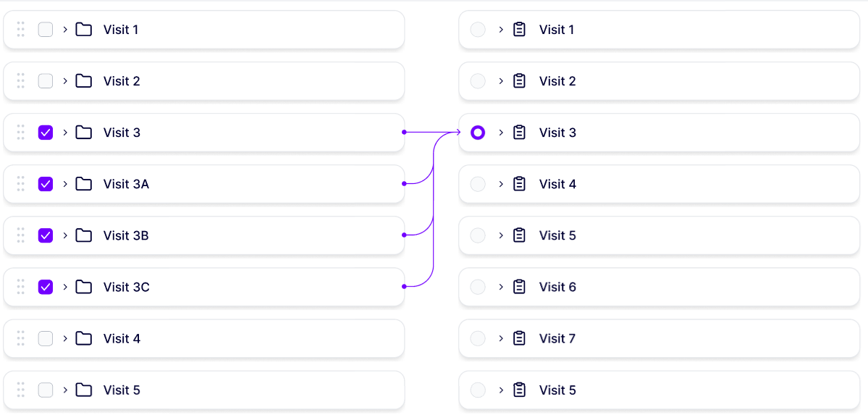Screen dimensions: 868x415
Task: Click the clipboard icon next to Visit 7
Action: tap(519, 338)
